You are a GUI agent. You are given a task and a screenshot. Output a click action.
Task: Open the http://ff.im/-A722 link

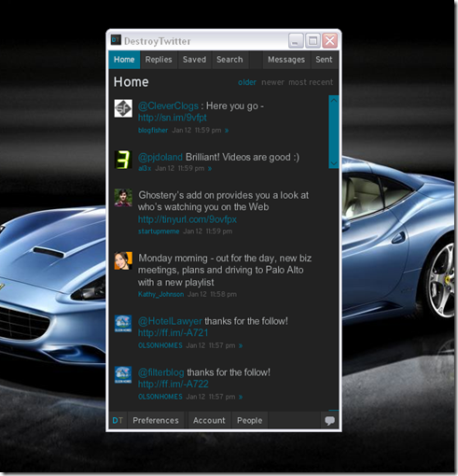pos(173,385)
